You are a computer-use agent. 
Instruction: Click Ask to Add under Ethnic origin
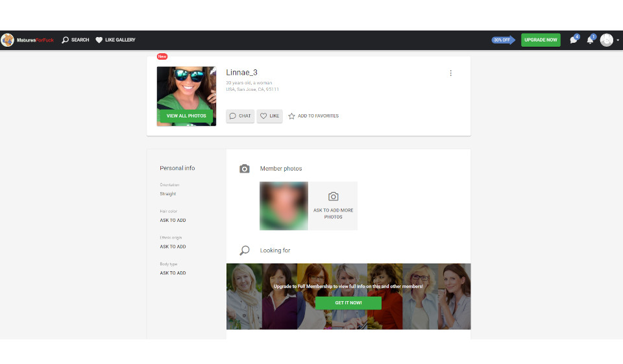coord(173,247)
